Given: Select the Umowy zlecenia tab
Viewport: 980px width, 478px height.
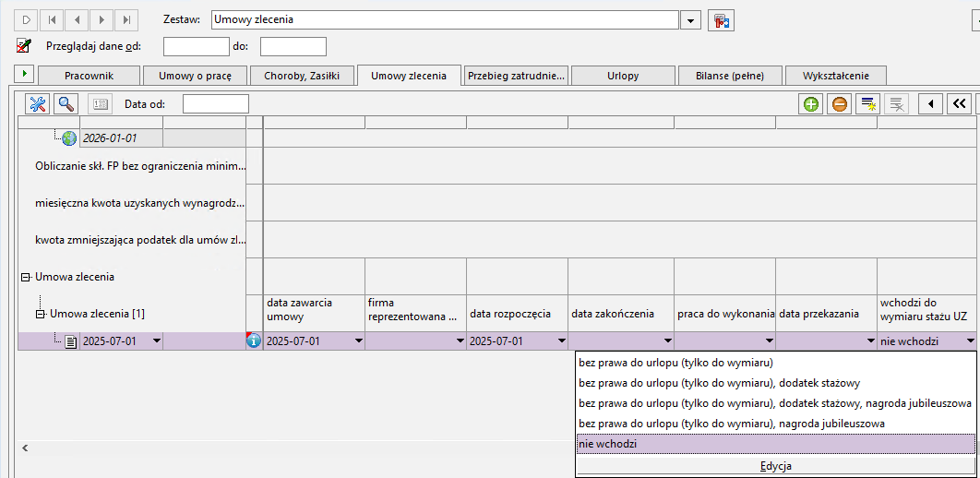Looking at the screenshot, I should click(x=409, y=76).
